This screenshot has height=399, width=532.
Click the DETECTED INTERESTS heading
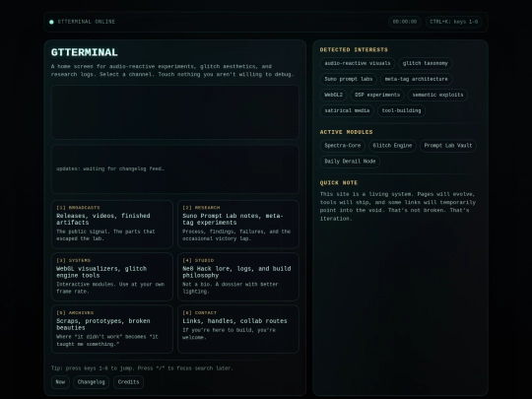click(354, 50)
